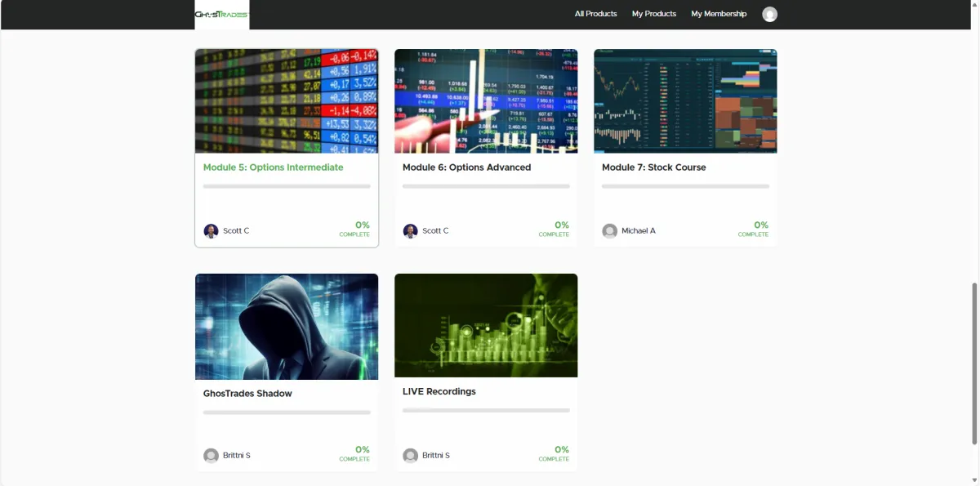980x486 pixels.
Task: Click Brittni S avatar on GhosTrades Shadow card
Action: [x=211, y=456]
